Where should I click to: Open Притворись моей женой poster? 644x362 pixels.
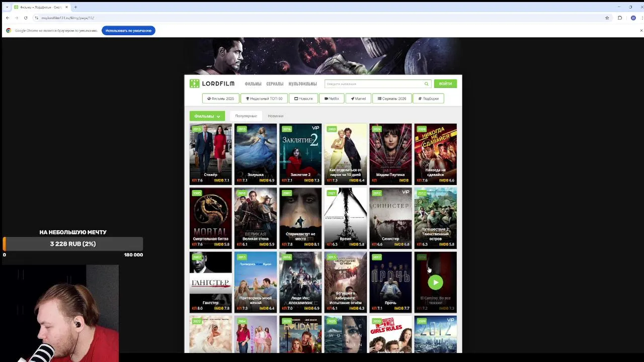(256, 282)
